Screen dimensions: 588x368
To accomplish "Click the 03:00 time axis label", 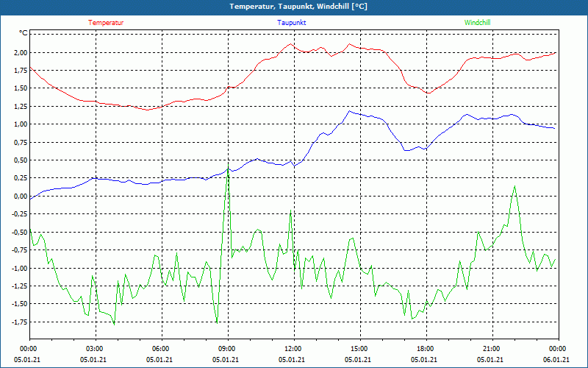I will coord(96,349).
